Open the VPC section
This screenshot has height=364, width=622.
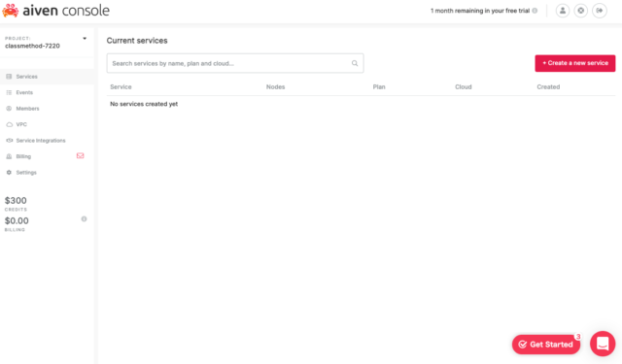pyautogui.click(x=47, y=124)
